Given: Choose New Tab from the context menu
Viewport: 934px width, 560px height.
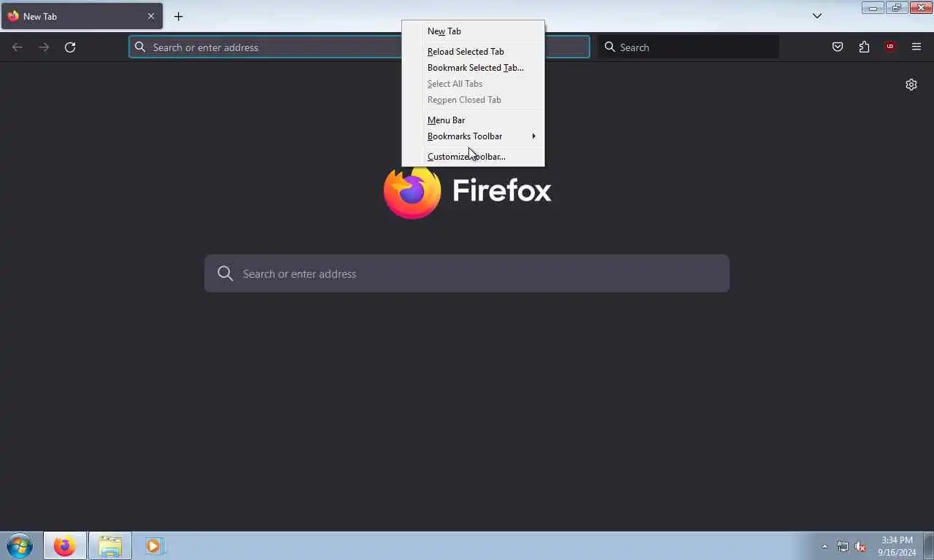Looking at the screenshot, I should (473, 31).
